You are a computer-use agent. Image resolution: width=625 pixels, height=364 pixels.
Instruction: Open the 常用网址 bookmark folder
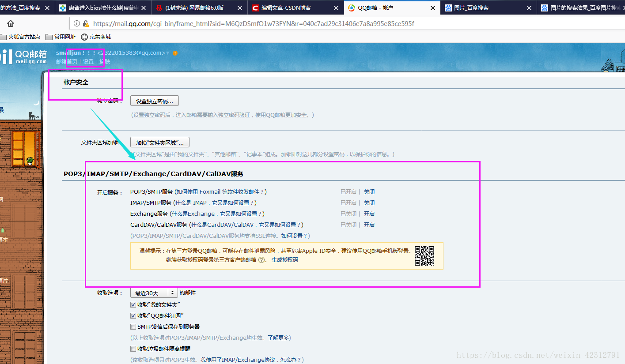click(61, 37)
